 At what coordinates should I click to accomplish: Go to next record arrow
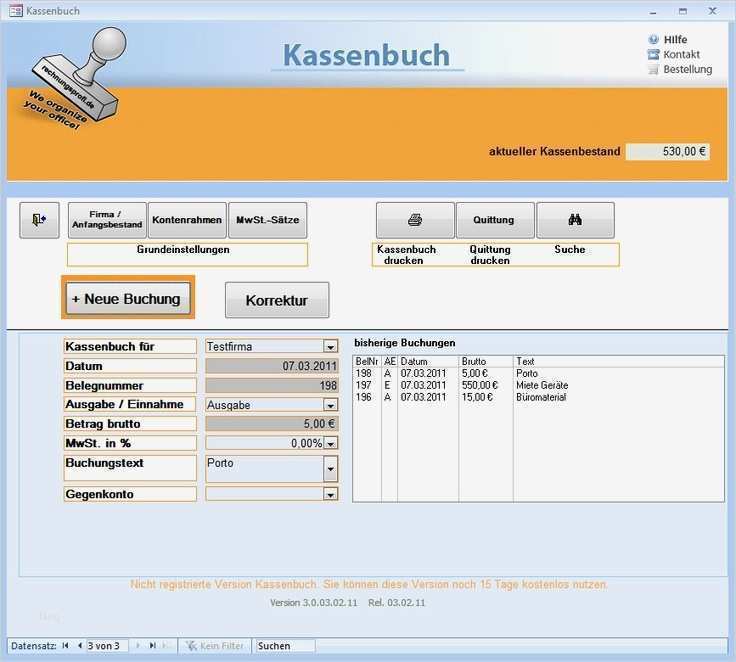[x=138, y=646]
